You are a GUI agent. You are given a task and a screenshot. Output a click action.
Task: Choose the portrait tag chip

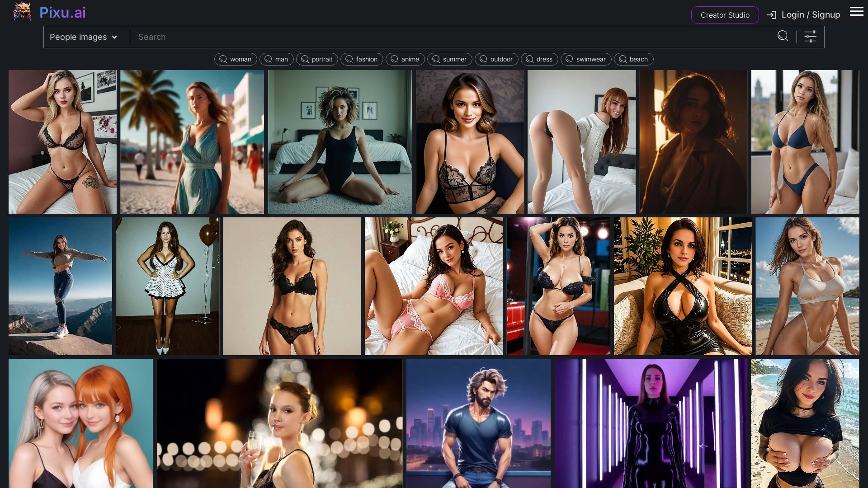pyautogui.click(x=316, y=59)
